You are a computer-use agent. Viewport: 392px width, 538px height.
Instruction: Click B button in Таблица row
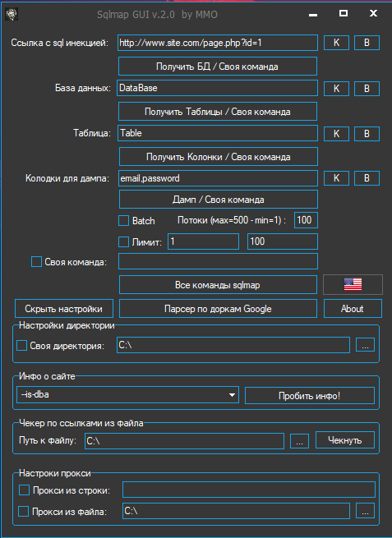[x=367, y=133]
